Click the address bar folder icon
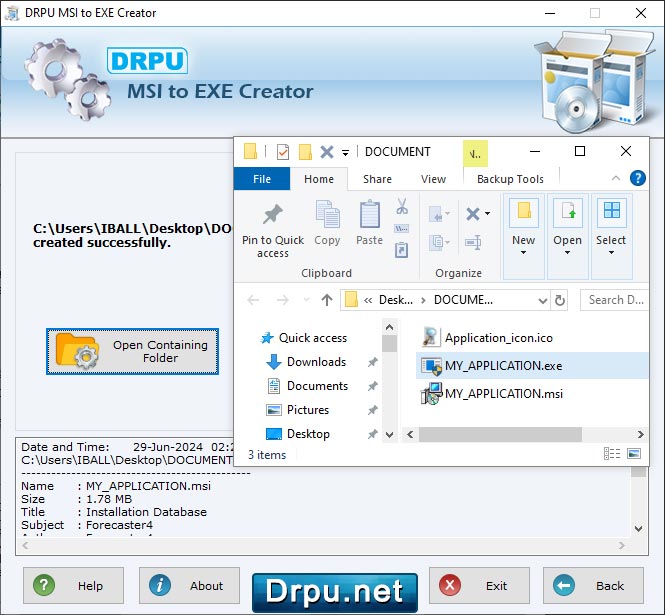The width and height of the screenshot is (665, 615). (351, 300)
